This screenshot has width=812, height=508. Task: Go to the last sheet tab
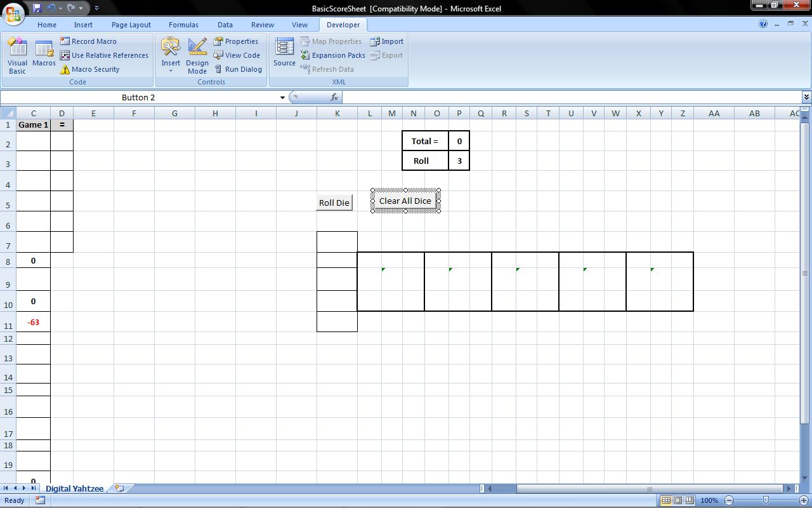tap(34, 488)
